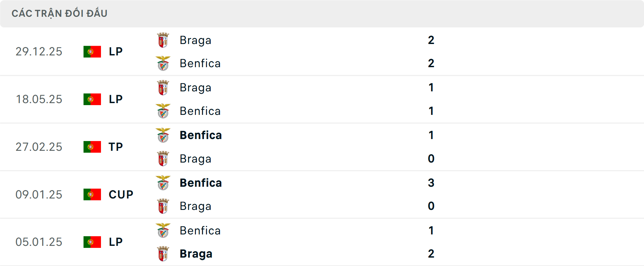Click the Braga club badge in the 18.05.25 row
The height and width of the screenshot is (266, 644).
click(x=163, y=87)
